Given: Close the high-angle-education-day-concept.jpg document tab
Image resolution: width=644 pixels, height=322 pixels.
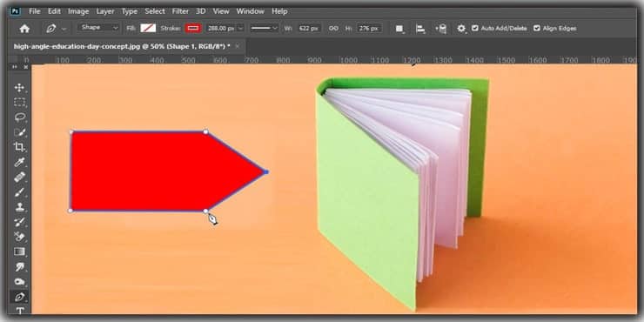Looking at the screenshot, I should 238,46.
